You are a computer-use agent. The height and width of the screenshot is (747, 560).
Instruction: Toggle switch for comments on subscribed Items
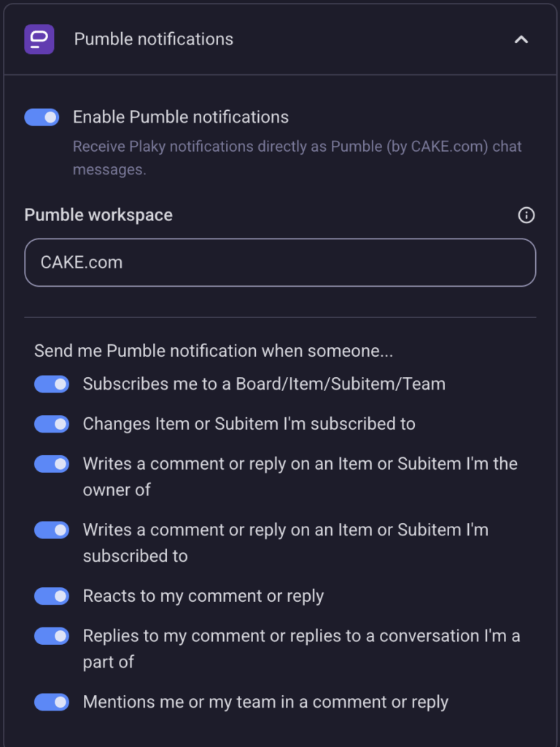[52, 530]
